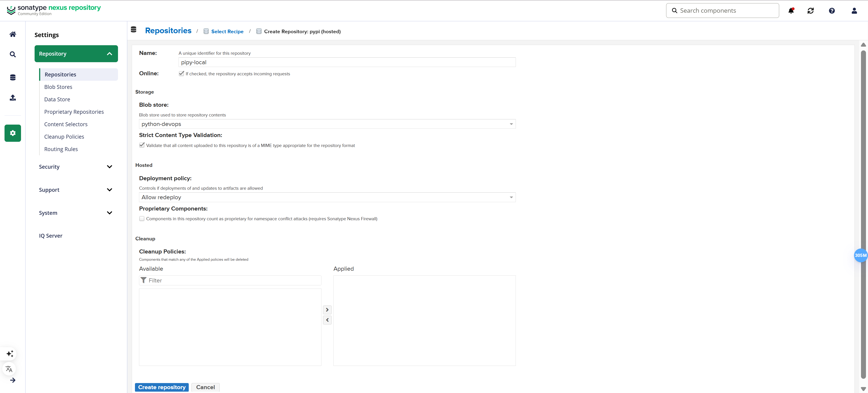The width and height of the screenshot is (868, 393).
Task: Click the Create repository button
Action: (162, 387)
